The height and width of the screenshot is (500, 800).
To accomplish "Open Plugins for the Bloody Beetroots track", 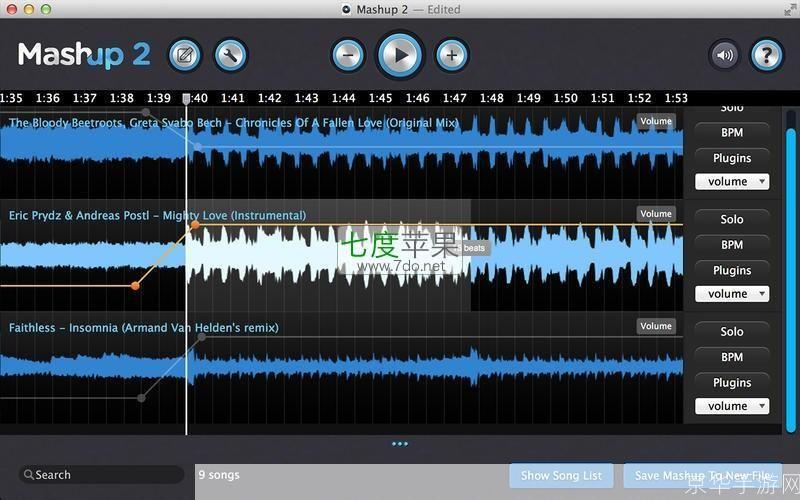I will [x=732, y=158].
